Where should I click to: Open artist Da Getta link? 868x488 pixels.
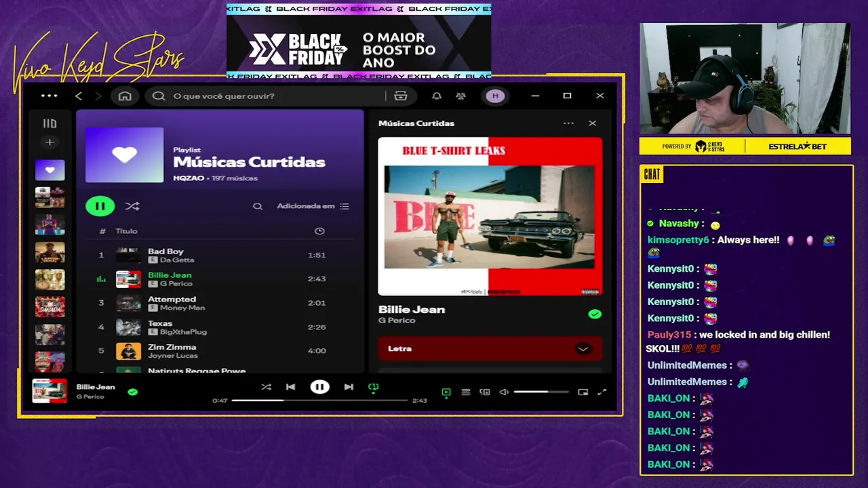[x=177, y=260]
